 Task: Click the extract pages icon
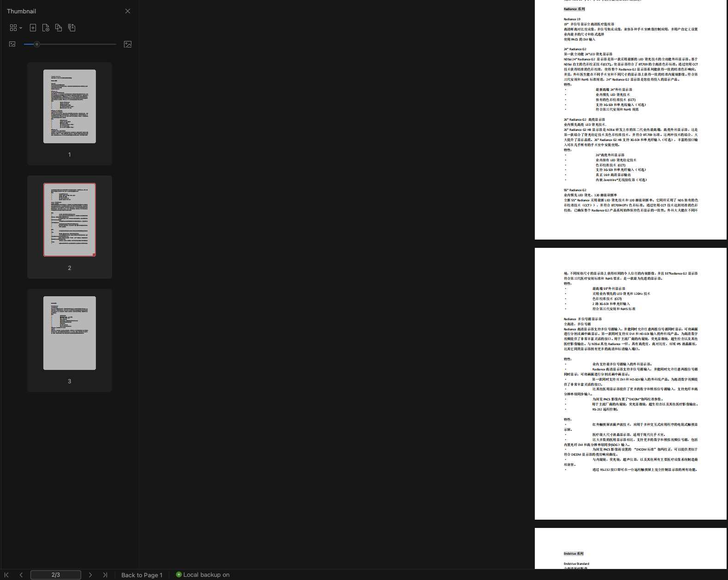click(71, 28)
